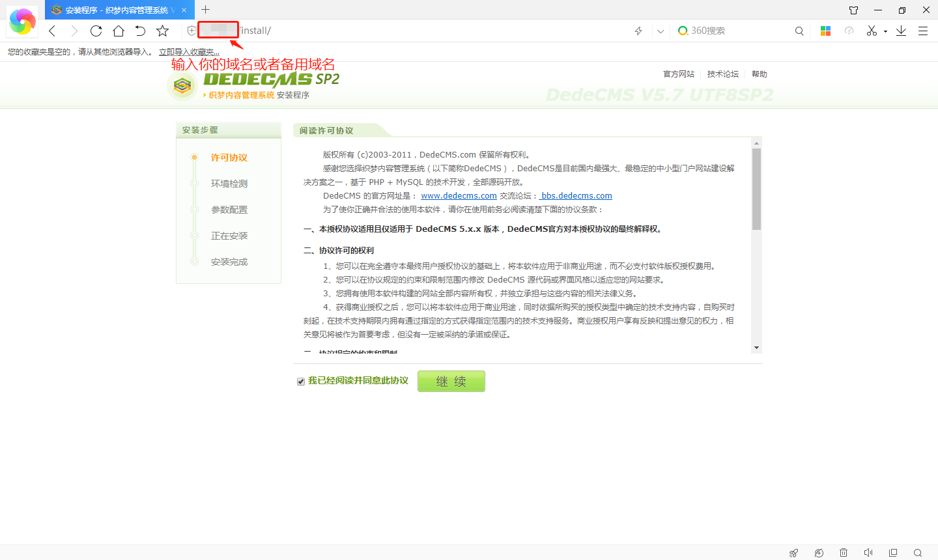Image resolution: width=938 pixels, height=560 pixels.
Task: Click the agreement scrollbar down arrow
Action: click(756, 348)
